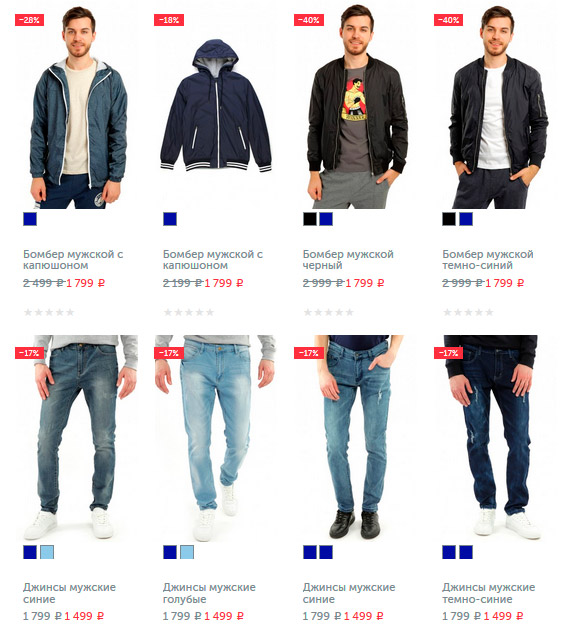
Task: Open Бомбер мужской темно-синий product link
Action: (x=488, y=260)
